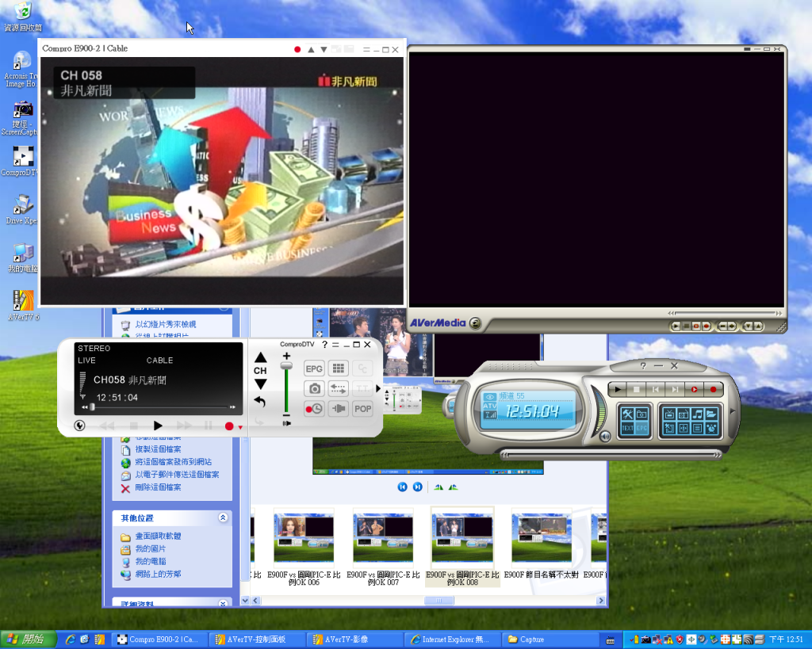
Task: Switch to next channel with ComproDTV CH up arrow
Action: pyautogui.click(x=260, y=357)
